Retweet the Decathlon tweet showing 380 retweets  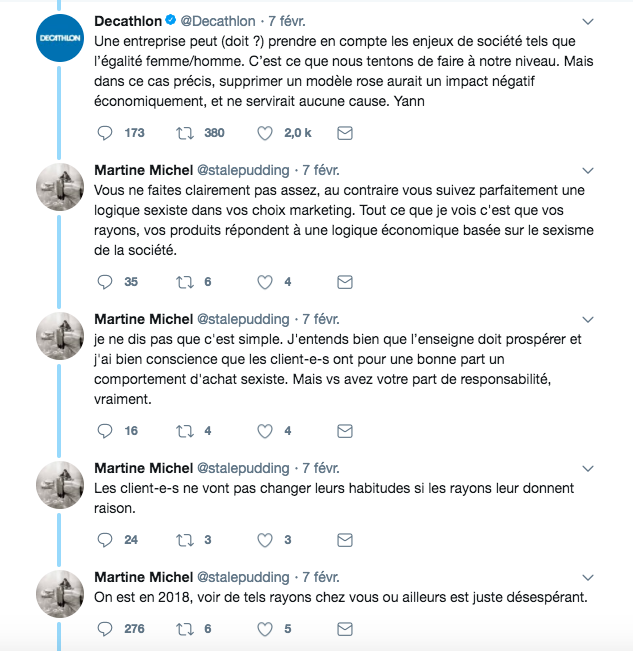185,133
